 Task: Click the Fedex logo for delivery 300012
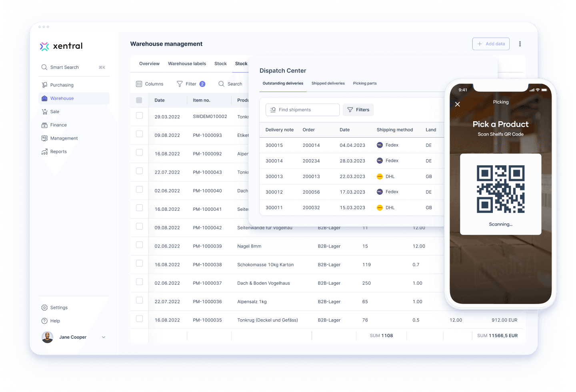(380, 192)
